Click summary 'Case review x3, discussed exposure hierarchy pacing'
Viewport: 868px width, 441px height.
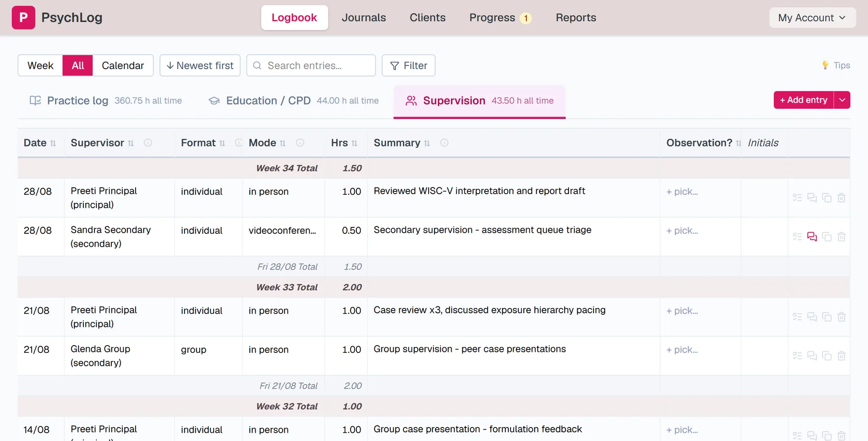[489, 310]
